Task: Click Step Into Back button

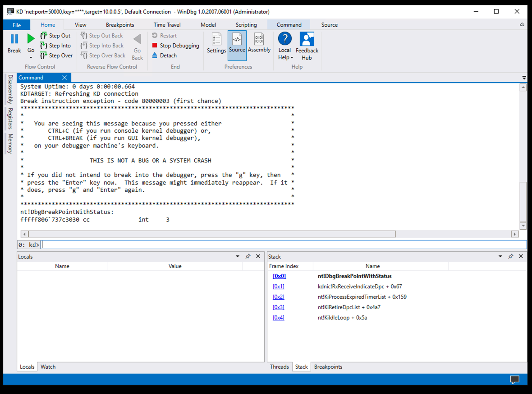Action: 102,46
